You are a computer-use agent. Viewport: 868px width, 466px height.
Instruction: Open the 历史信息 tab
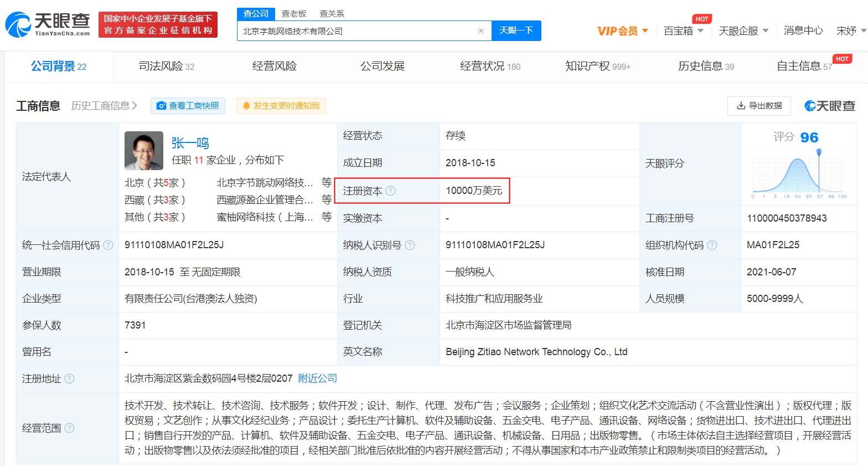point(706,66)
